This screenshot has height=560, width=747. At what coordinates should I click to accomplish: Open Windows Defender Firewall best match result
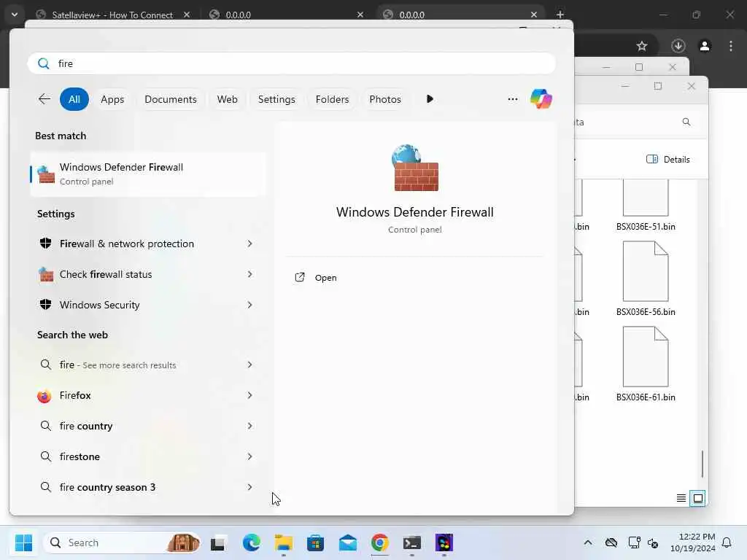coord(147,174)
